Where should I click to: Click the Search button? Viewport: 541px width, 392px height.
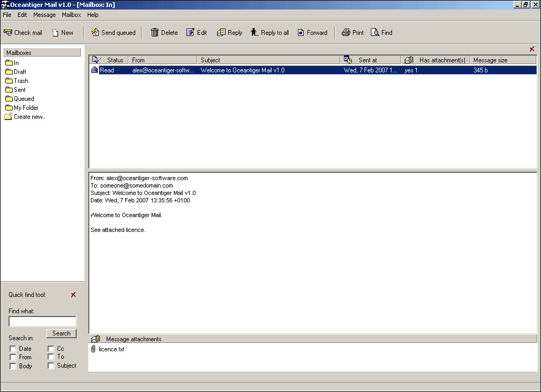click(61, 333)
